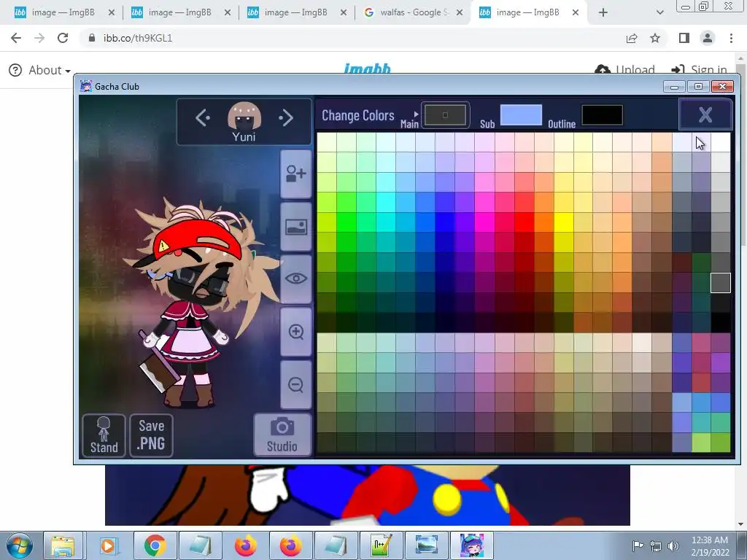Image resolution: width=747 pixels, height=560 pixels.
Task: Click the zoom out magnifier icon
Action: [x=296, y=384]
